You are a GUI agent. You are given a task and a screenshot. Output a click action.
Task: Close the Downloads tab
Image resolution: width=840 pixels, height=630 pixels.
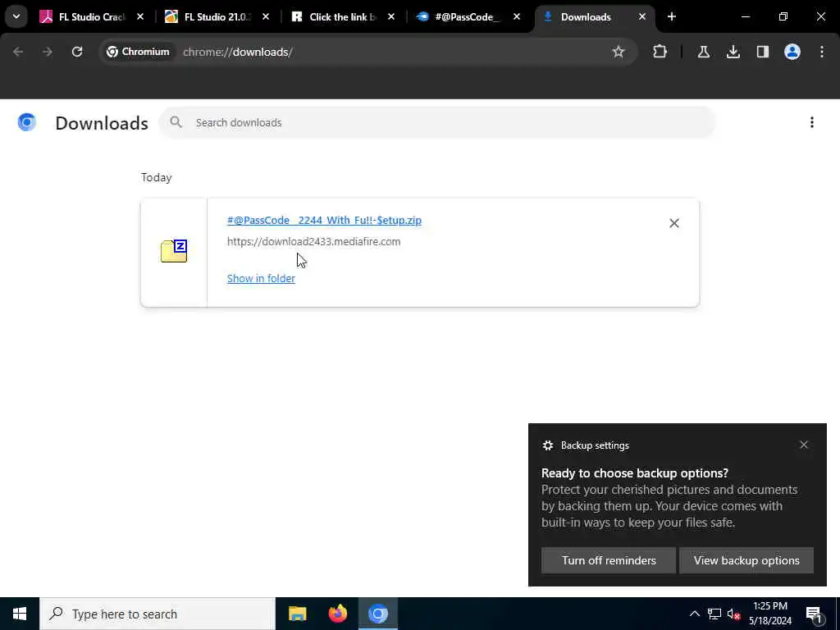[x=641, y=17]
